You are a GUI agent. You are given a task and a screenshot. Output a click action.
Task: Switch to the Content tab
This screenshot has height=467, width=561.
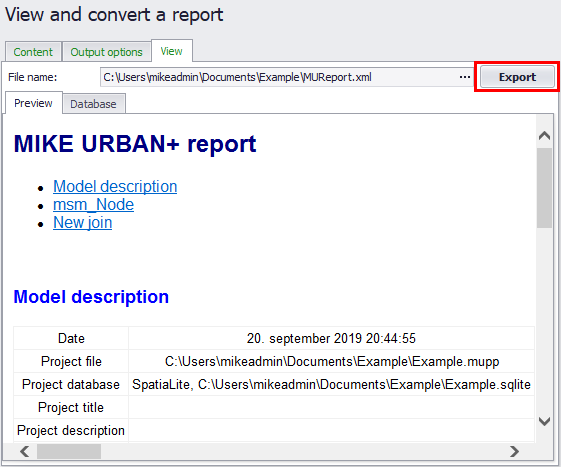(33, 52)
